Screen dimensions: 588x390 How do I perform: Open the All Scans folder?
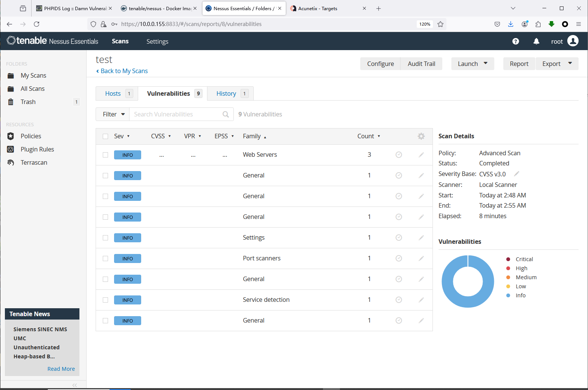[x=32, y=89]
